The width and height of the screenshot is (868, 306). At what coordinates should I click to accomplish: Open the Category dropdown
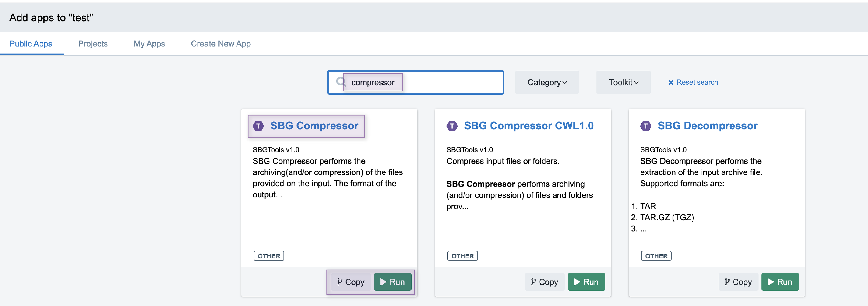click(x=547, y=83)
